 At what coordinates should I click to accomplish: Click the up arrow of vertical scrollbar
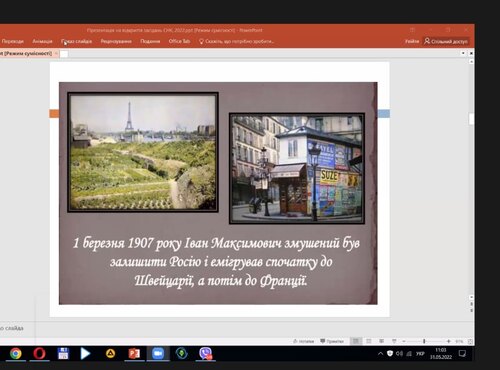(x=471, y=62)
